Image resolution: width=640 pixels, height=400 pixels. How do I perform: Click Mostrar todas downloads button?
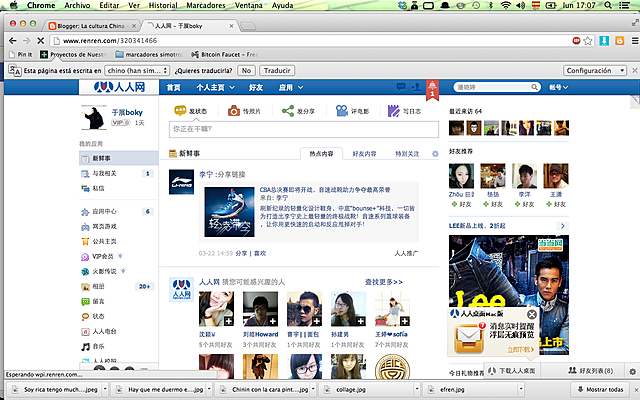pos(600,389)
